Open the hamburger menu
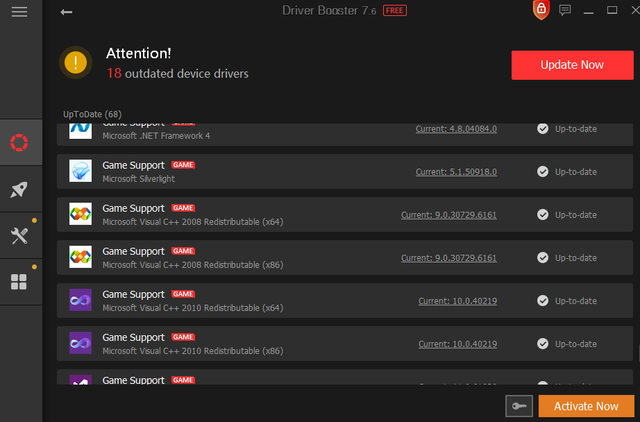The height and width of the screenshot is (422, 640). 19,12
